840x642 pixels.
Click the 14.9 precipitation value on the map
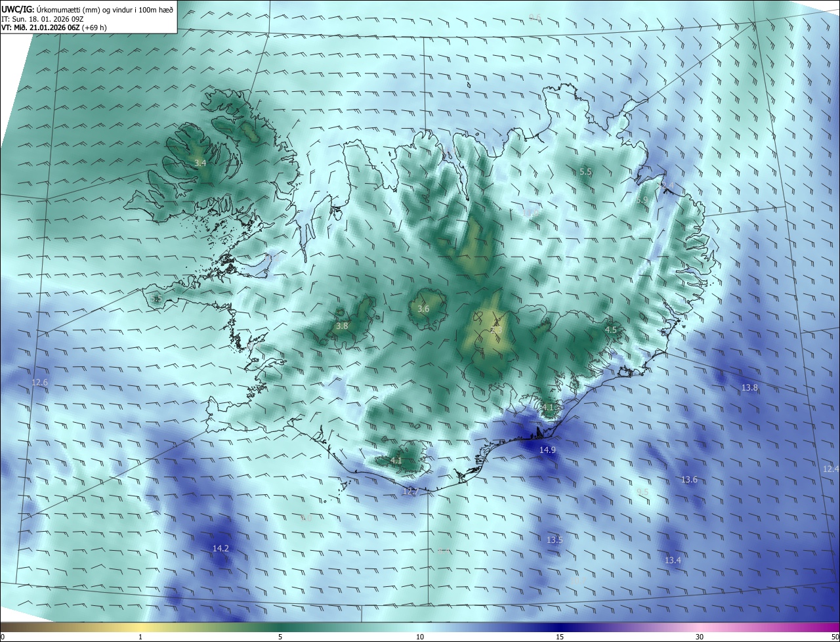pyautogui.click(x=547, y=450)
